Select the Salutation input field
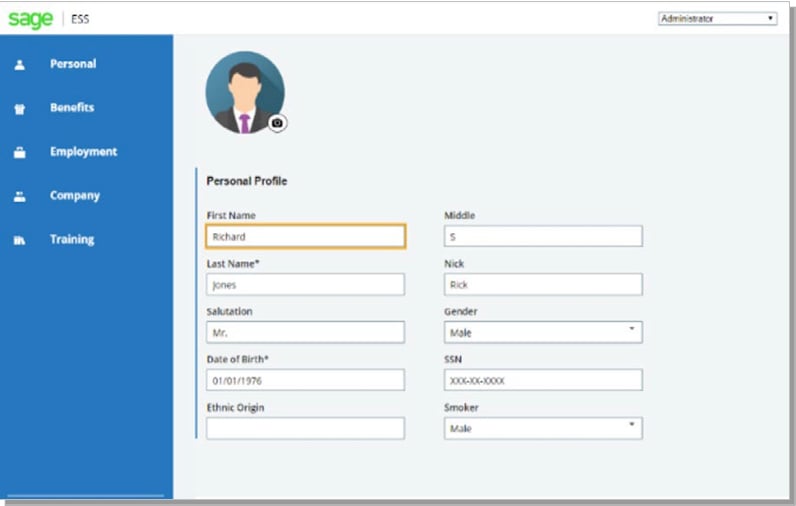The width and height of the screenshot is (796, 506). pos(306,332)
